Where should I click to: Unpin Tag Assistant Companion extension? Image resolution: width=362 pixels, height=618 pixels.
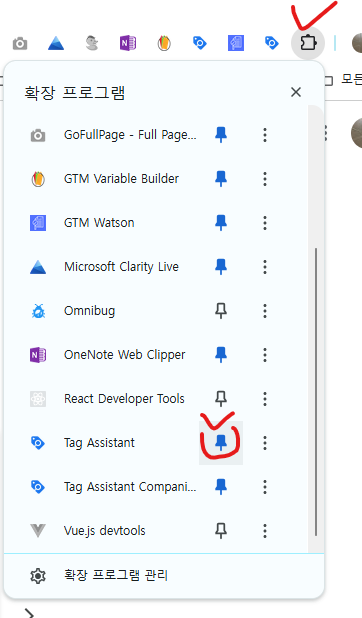click(221, 487)
